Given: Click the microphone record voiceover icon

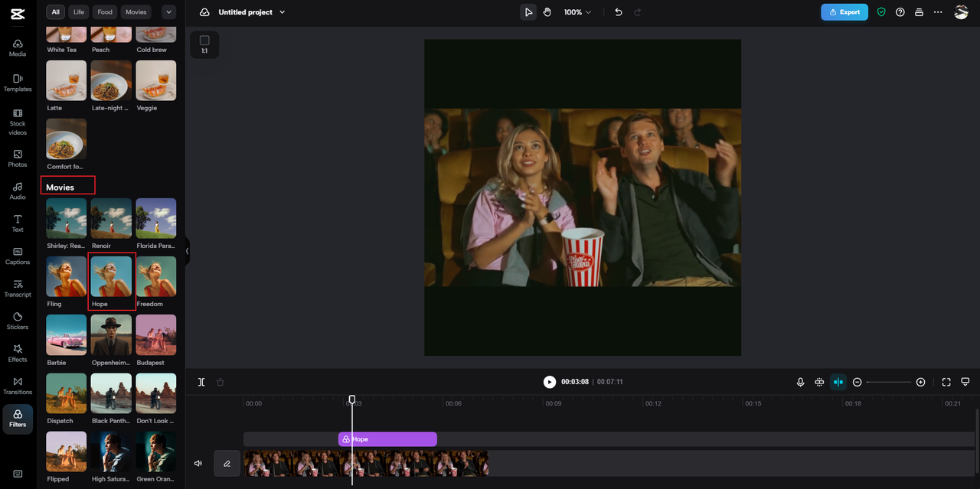Looking at the screenshot, I should tap(801, 382).
